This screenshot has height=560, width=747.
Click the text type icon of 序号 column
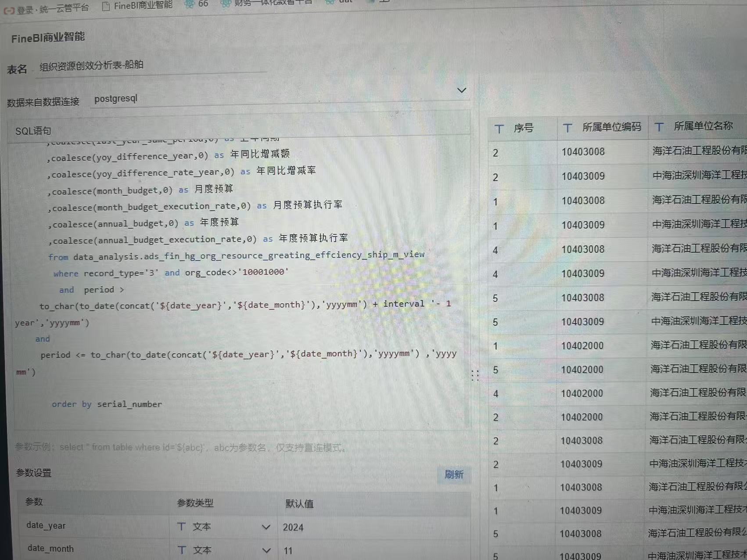click(x=499, y=129)
